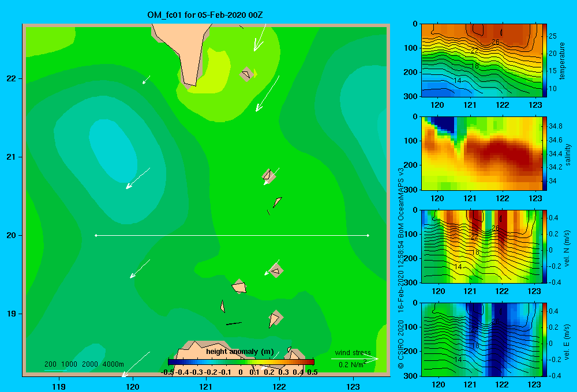Click the '0.2 N/m' wind stress value
This screenshot has width=577, height=392.
coord(352,364)
